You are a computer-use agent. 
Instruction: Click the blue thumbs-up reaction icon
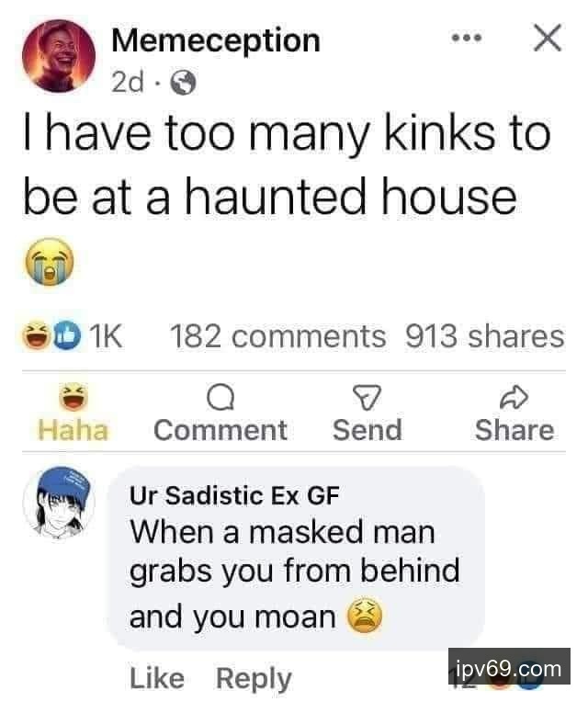tap(68, 337)
